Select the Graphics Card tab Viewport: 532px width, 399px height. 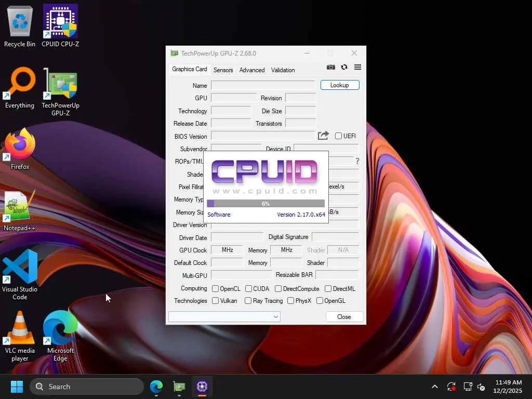coord(189,69)
